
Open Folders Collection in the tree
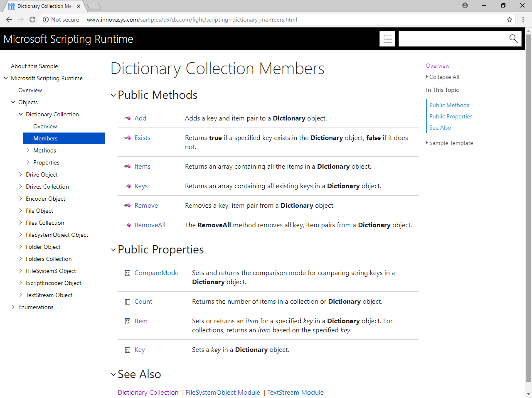49,259
